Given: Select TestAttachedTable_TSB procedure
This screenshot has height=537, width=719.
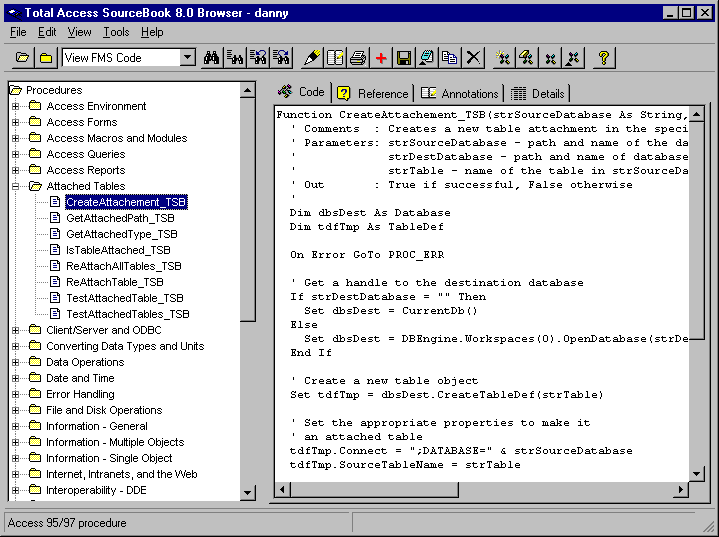Looking at the screenshot, I should coord(125,299).
